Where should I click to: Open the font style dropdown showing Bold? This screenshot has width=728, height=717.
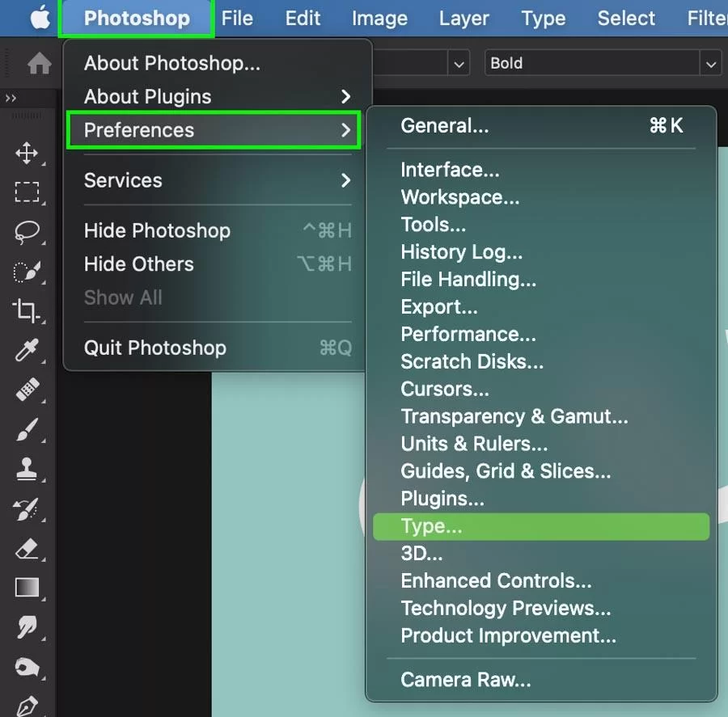(x=603, y=63)
